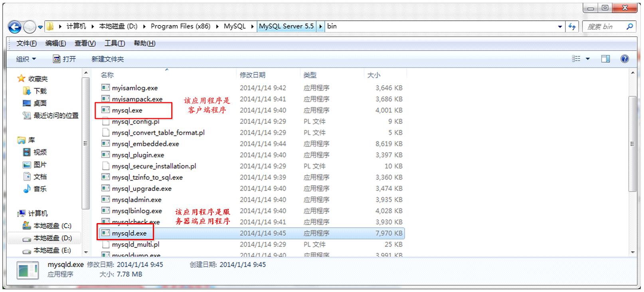The height and width of the screenshot is (292, 644).
Task: Select the mysql_config.pl file name
Action: (x=135, y=122)
